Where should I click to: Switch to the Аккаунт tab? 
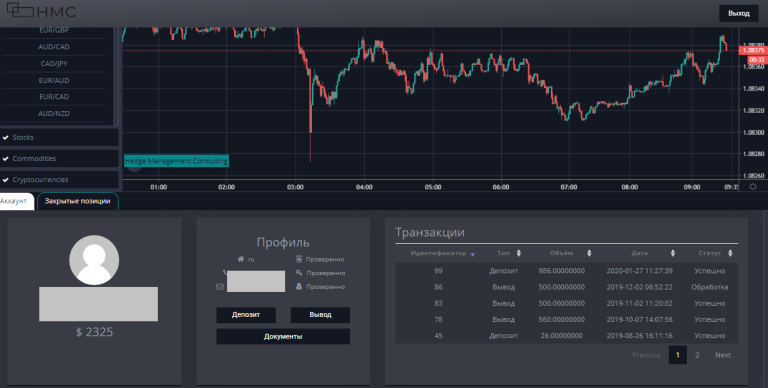click(16, 201)
